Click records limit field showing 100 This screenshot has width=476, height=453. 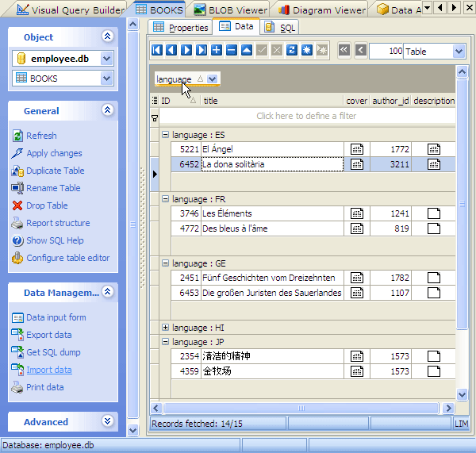click(386, 51)
